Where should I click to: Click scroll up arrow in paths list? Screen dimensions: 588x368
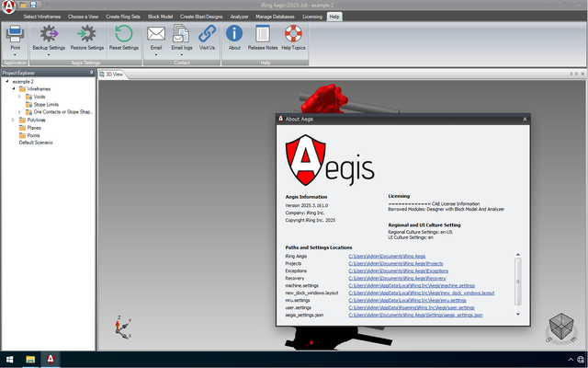click(x=518, y=255)
